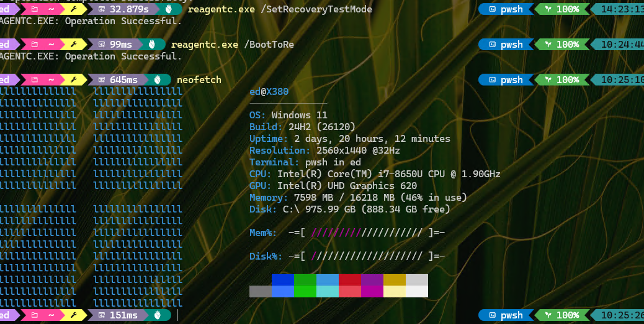The width and height of the screenshot is (644, 324).
Task: Pick the light gray swatch in top color row
Action: (417, 280)
